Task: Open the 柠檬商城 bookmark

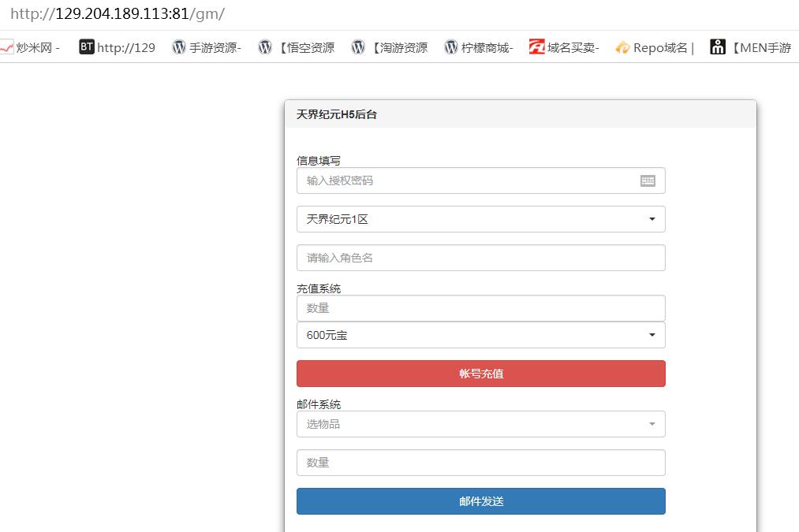Action: pyautogui.click(x=479, y=47)
